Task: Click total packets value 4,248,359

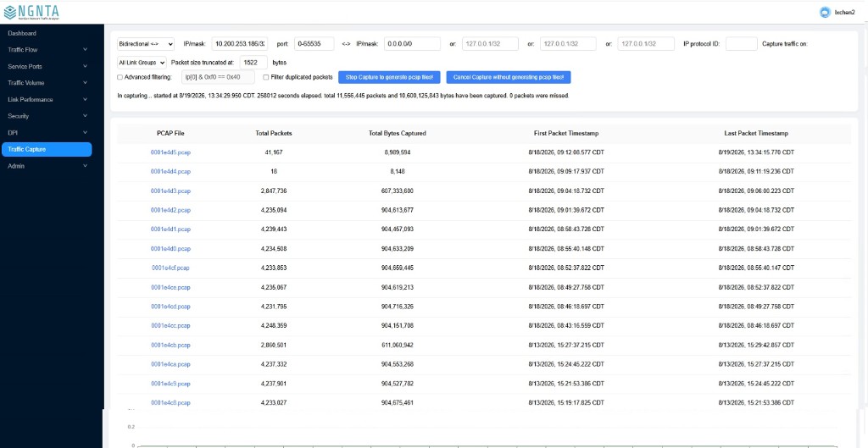Action: 274,326
